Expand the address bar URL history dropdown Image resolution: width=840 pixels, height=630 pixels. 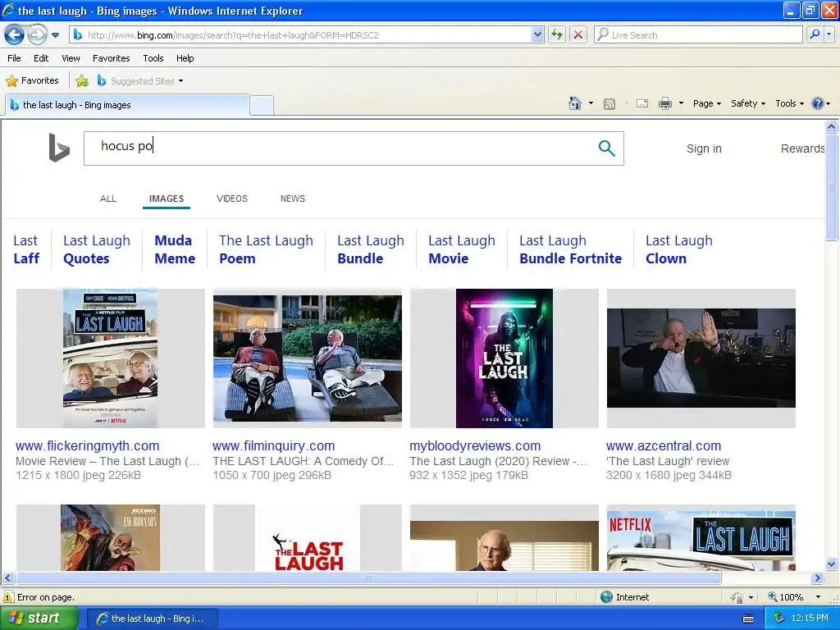point(537,34)
